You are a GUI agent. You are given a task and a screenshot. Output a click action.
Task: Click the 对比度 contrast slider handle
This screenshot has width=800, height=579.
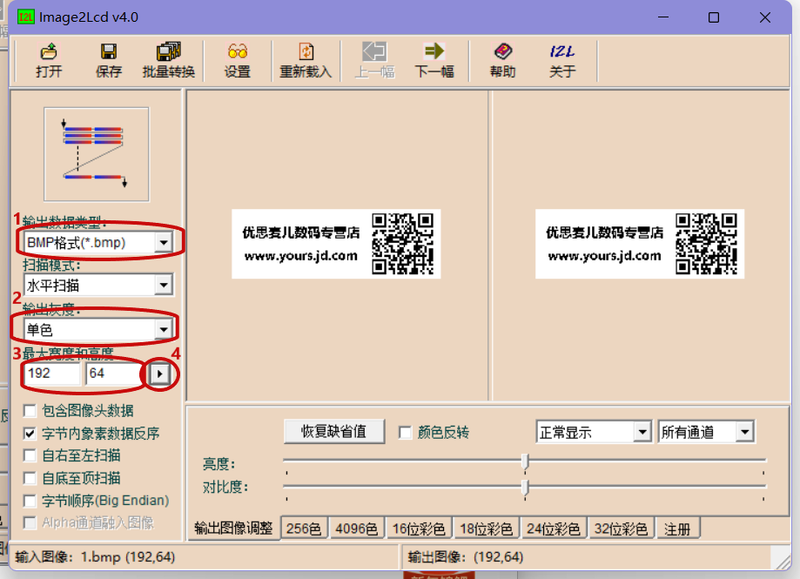point(525,487)
